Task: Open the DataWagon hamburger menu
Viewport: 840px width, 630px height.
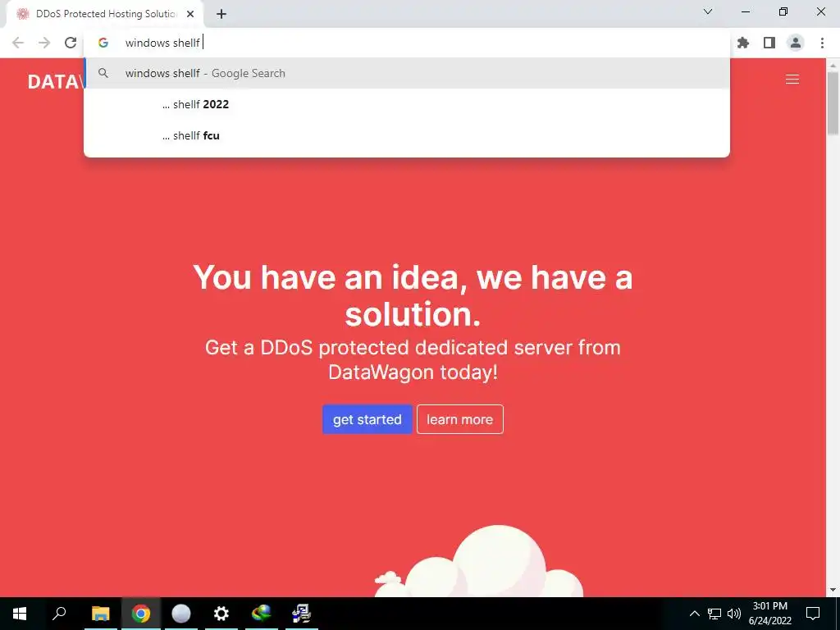Action: click(x=792, y=80)
